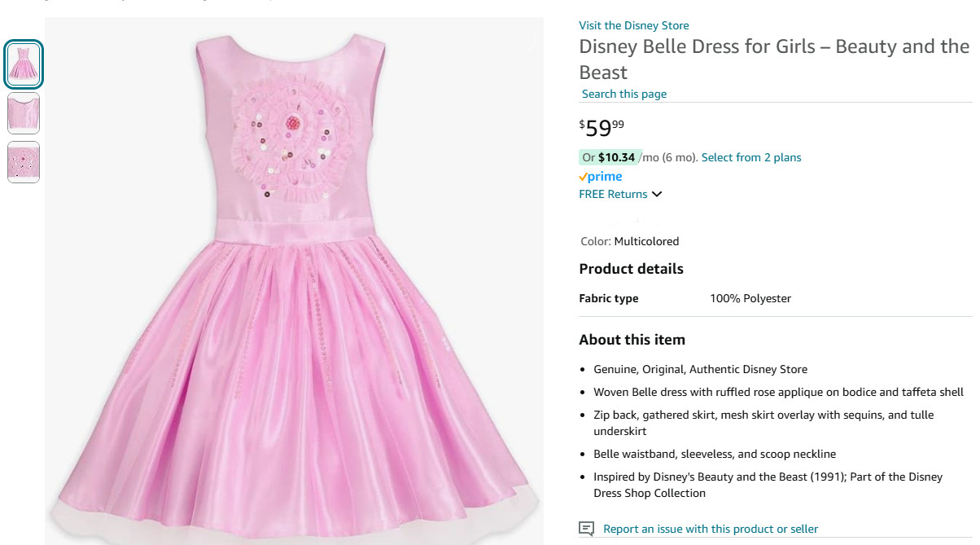Open the sequin detail thumbnail
Screen dimensions: 980x545
click(x=23, y=162)
